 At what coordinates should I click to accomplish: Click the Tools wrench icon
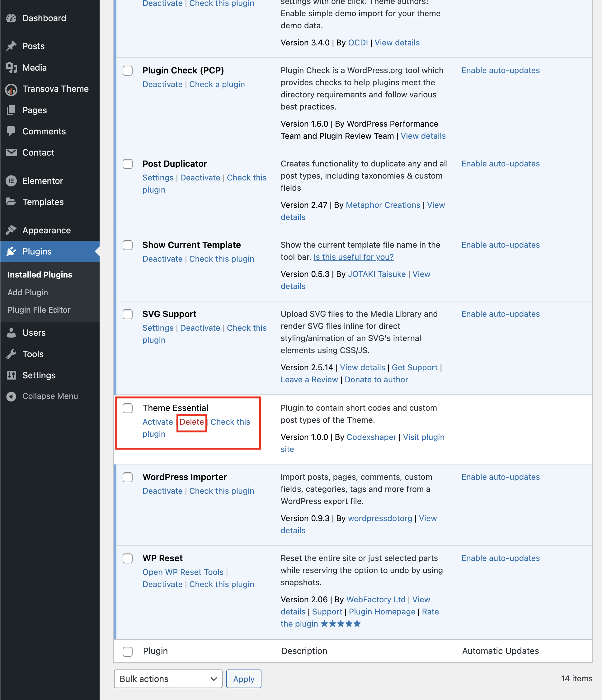click(x=11, y=354)
